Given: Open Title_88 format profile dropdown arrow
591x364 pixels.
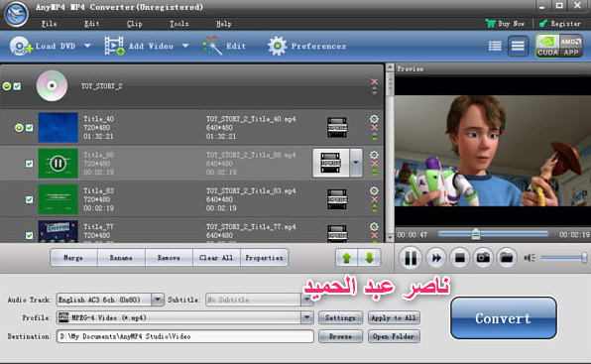Looking at the screenshot, I should tap(355, 163).
